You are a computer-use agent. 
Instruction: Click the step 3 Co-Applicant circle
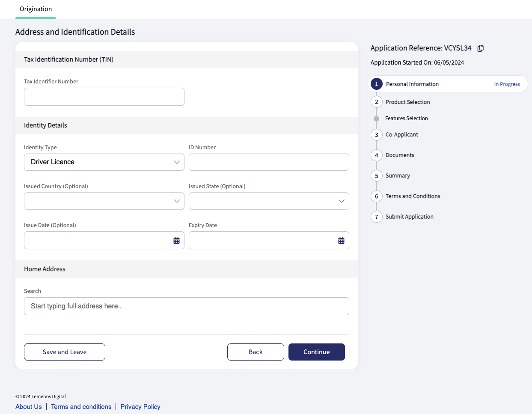click(x=377, y=135)
